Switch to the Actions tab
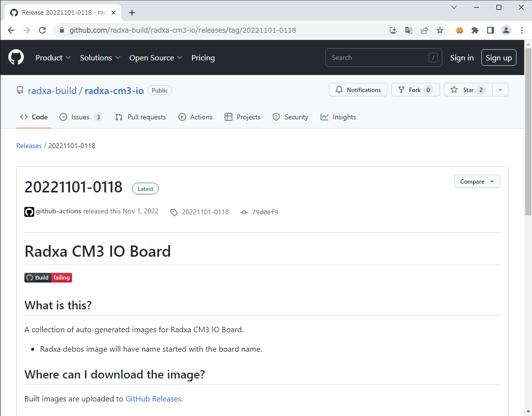 (x=195, y=117)
